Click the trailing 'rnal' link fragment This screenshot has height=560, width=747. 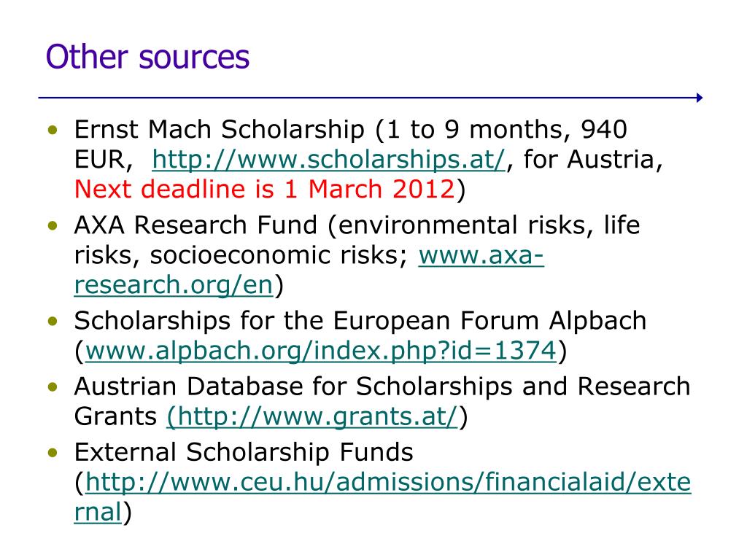(98, 513)
